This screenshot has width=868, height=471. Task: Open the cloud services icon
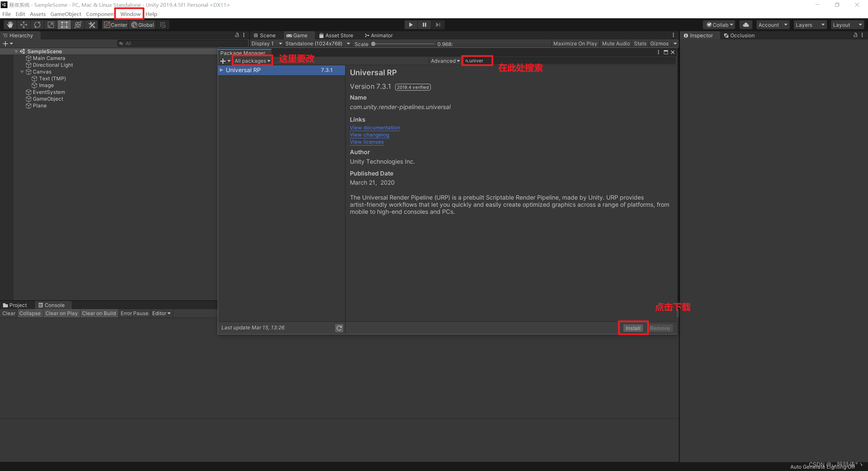click(746, 25)
